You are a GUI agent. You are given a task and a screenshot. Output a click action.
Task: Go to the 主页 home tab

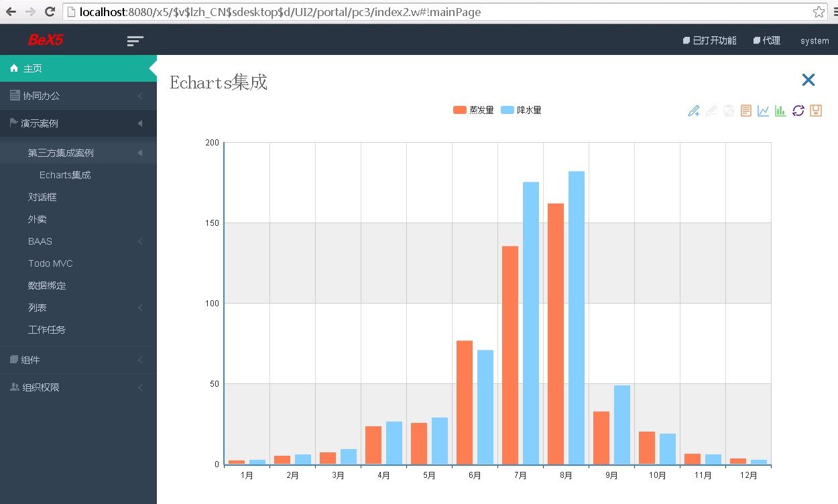tap(34, 68)
